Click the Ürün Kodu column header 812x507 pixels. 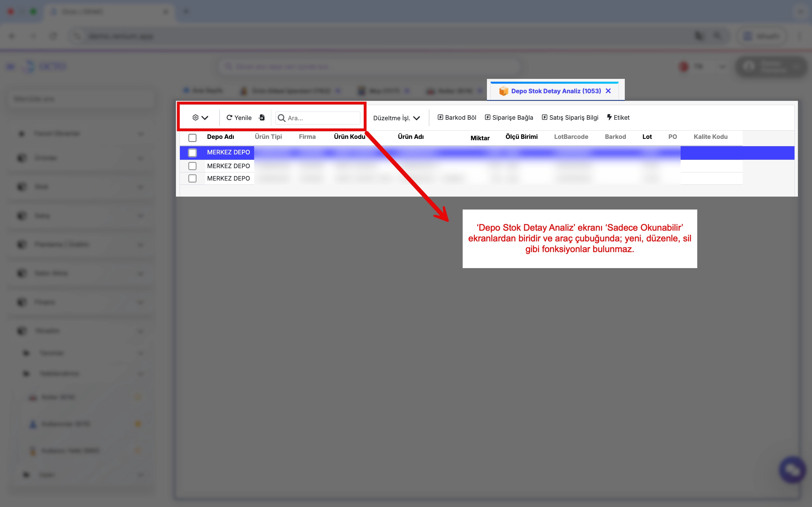click(349, 137)
